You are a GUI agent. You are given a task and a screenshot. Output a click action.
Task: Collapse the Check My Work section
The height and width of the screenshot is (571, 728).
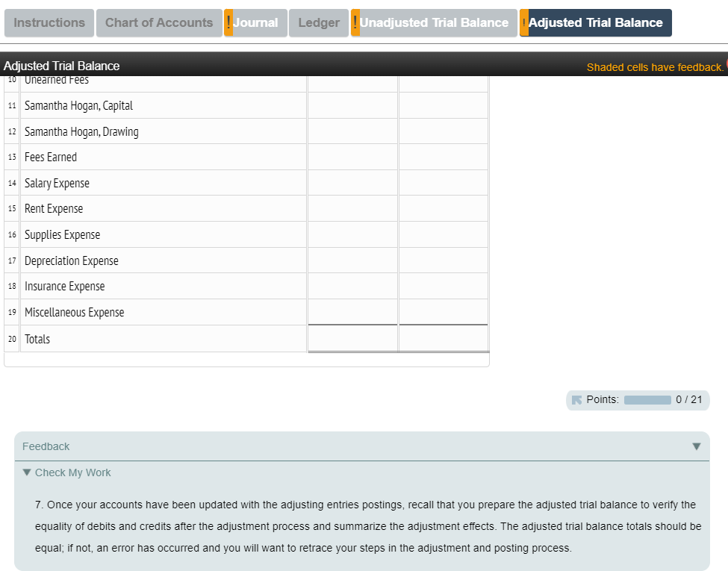click(27, 472)
